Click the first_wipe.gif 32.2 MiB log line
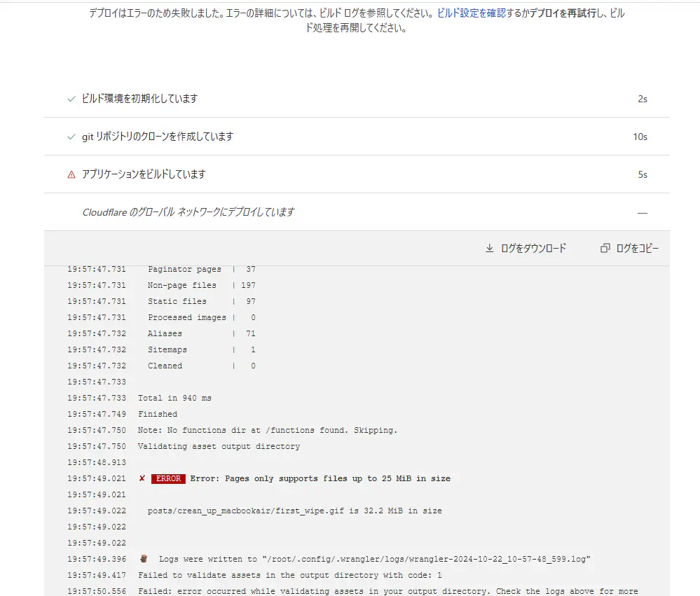The width and height of the screenshot is (700, 596). coord(294,511)
